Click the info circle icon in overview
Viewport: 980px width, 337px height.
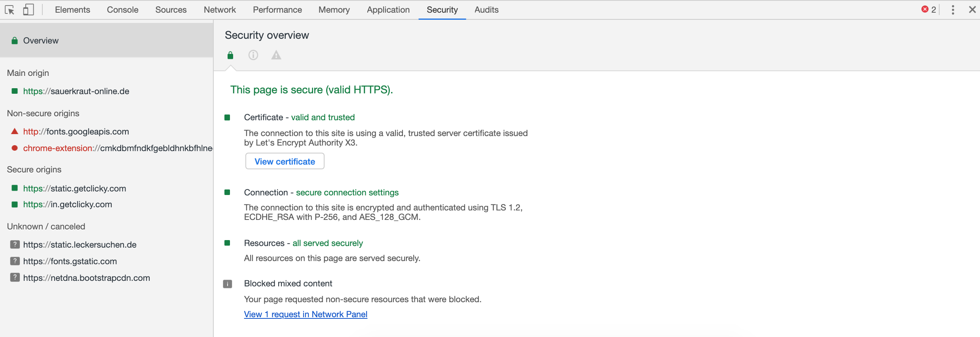(x=253, y=55)
